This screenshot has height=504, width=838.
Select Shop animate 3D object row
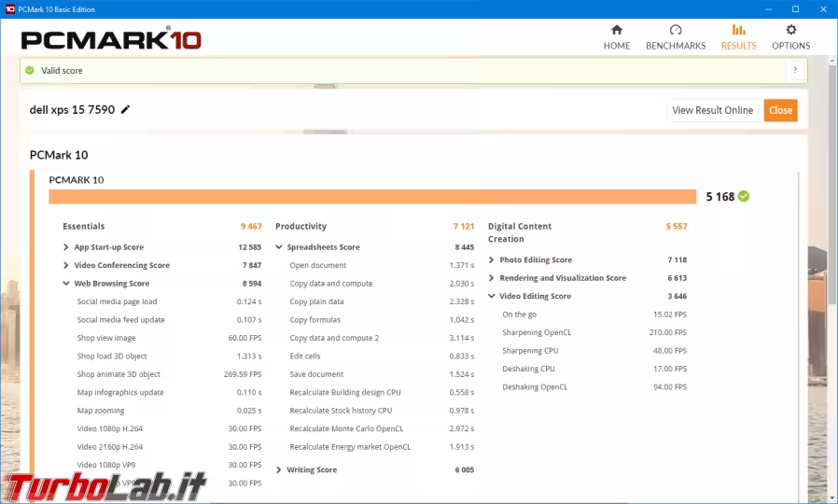(169, 374)
